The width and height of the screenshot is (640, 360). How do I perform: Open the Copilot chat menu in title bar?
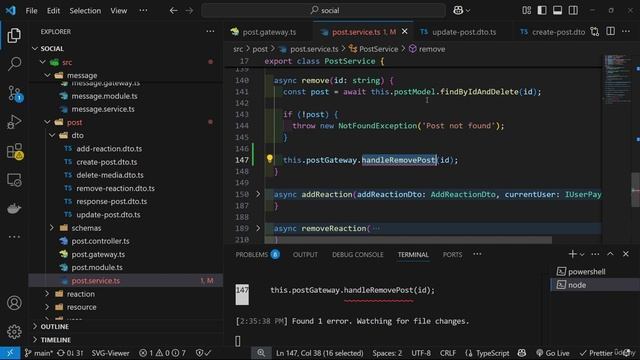(461, 11)
